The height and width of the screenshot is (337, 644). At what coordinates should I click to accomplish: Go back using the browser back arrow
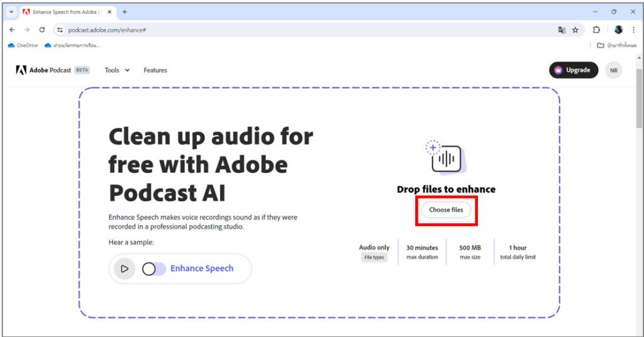coord(12,30)
